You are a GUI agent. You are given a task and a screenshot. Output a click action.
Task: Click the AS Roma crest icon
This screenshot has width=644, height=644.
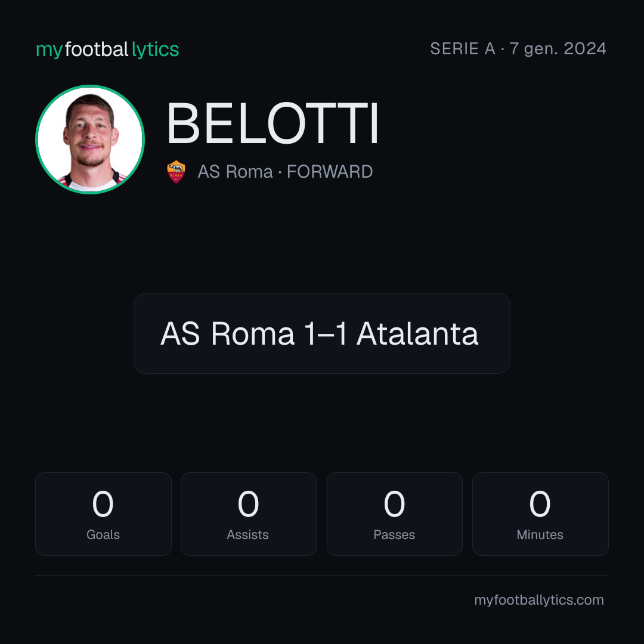tap(176, 172)
